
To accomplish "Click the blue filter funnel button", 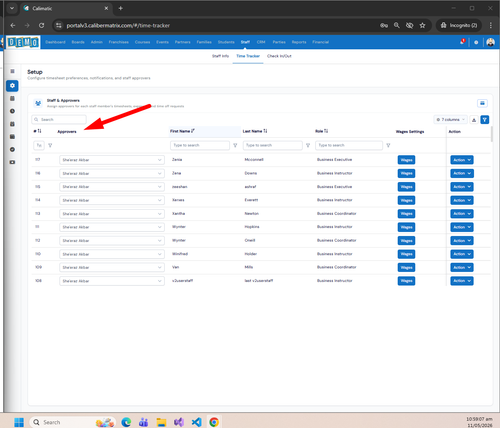I will (x=485, y=119).
